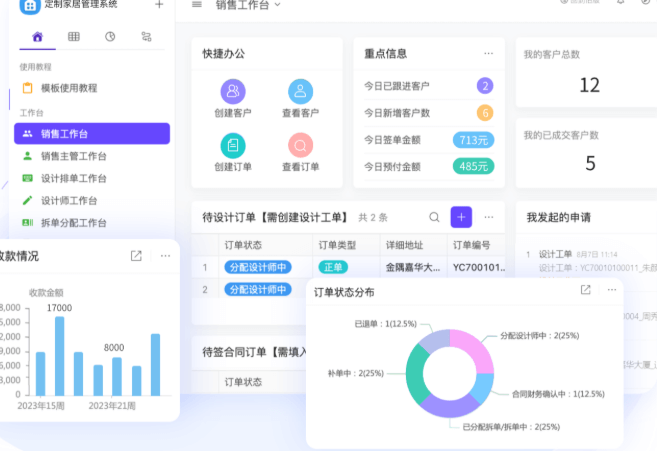Expand 订单状态分布 chart external icon

point(585,290)
